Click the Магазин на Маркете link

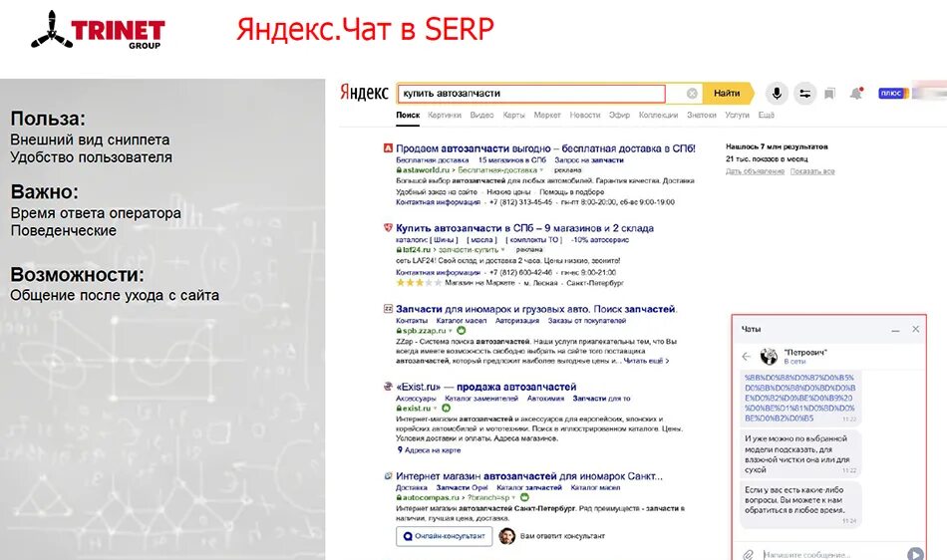point(480,282)
